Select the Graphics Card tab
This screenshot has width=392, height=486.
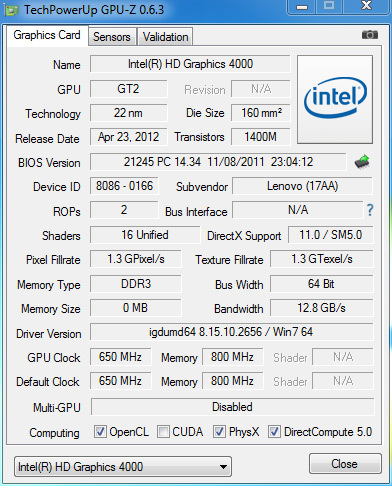(x=47, y=35)
